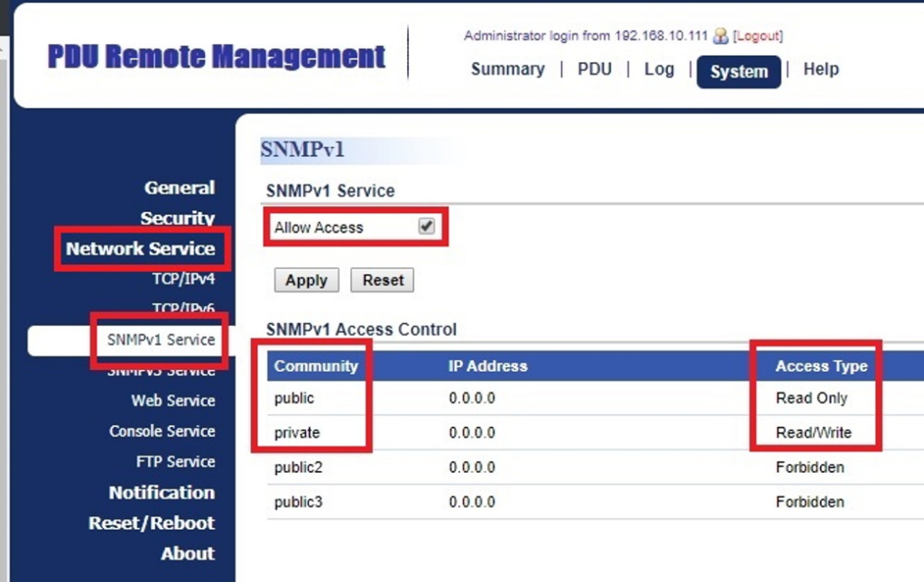Click the Read Only access type cell
This screenshot has height=582, width=924.
pos(811,398)
